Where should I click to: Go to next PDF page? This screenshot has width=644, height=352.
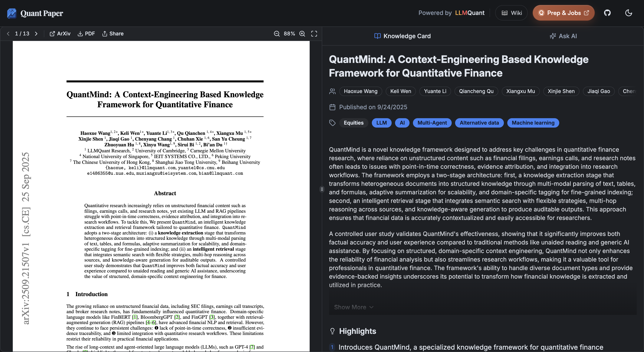click(36, 33)
